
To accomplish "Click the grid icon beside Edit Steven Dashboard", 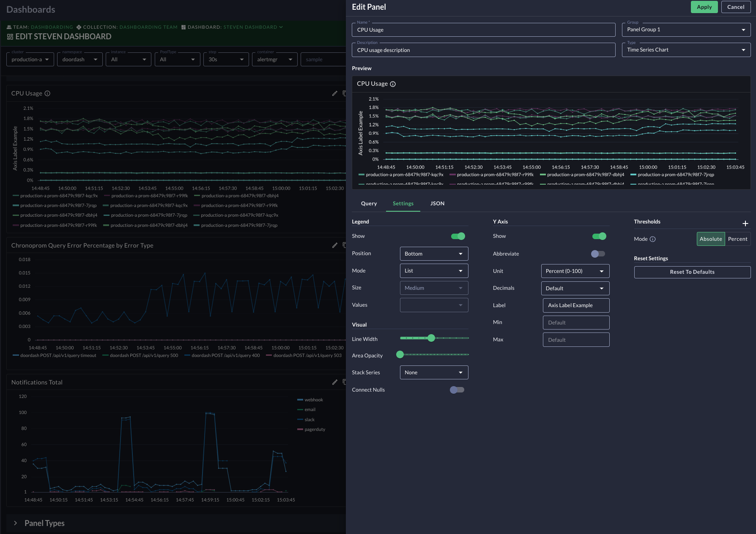I will click(x=10, y=37).
